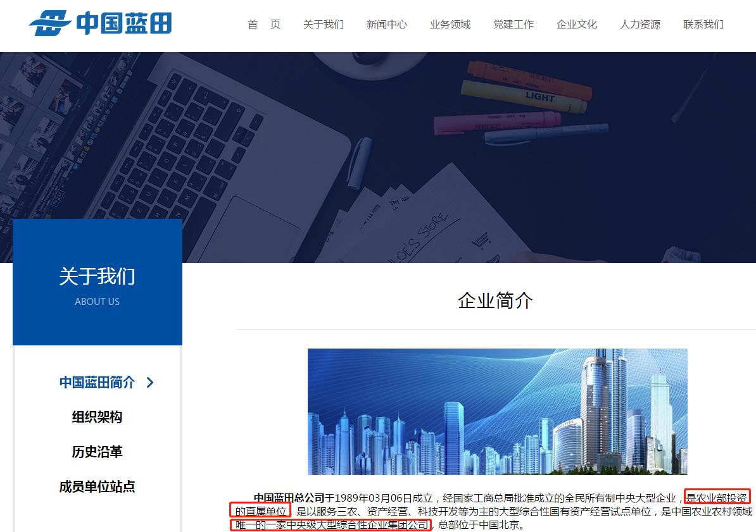Click the bold 中国蓝田总公司 text
The width and height of the screenshot is (756, 532).
[289, 497]
